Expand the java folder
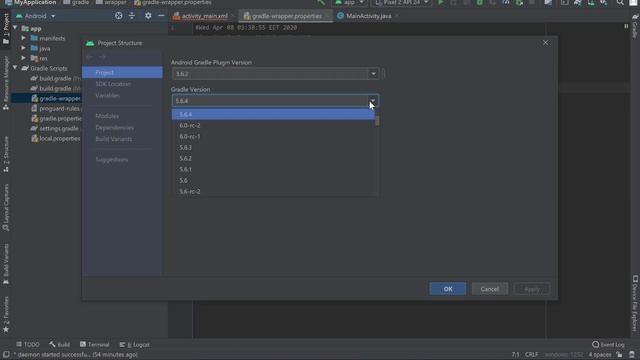This screenshot has height=360, width=640. pos(23,48)
